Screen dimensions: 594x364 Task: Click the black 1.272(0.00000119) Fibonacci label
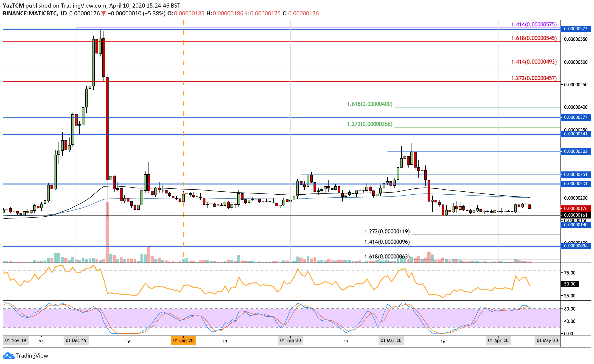tap(387, 232)
